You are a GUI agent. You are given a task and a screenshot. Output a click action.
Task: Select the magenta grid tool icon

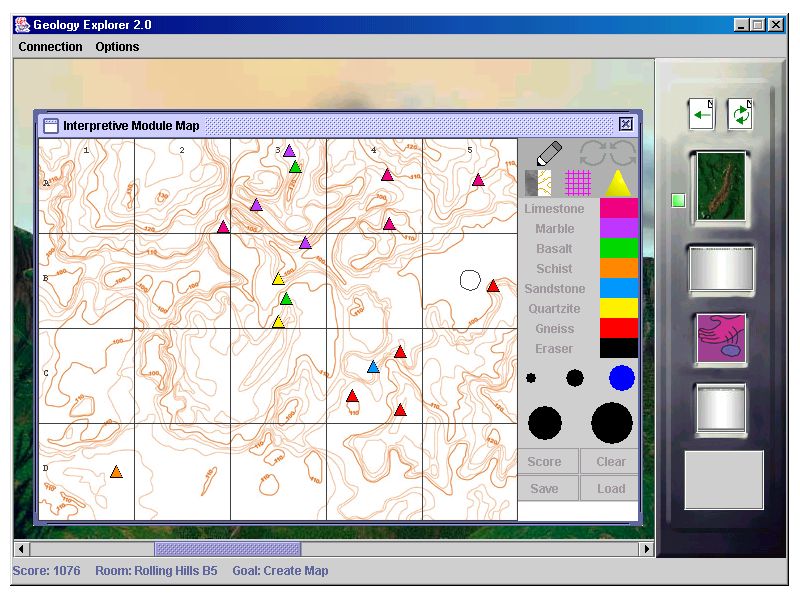pos(578,183)
